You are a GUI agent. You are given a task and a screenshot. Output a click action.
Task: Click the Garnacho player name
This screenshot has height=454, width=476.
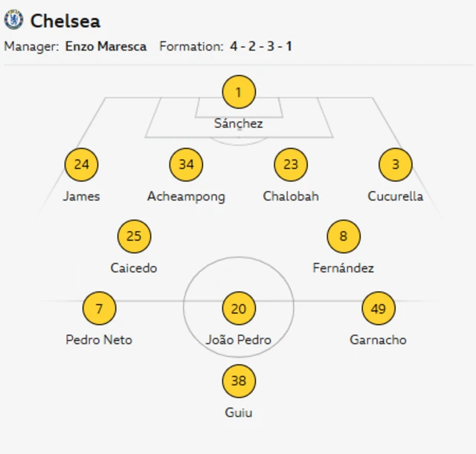click(379, 340)
